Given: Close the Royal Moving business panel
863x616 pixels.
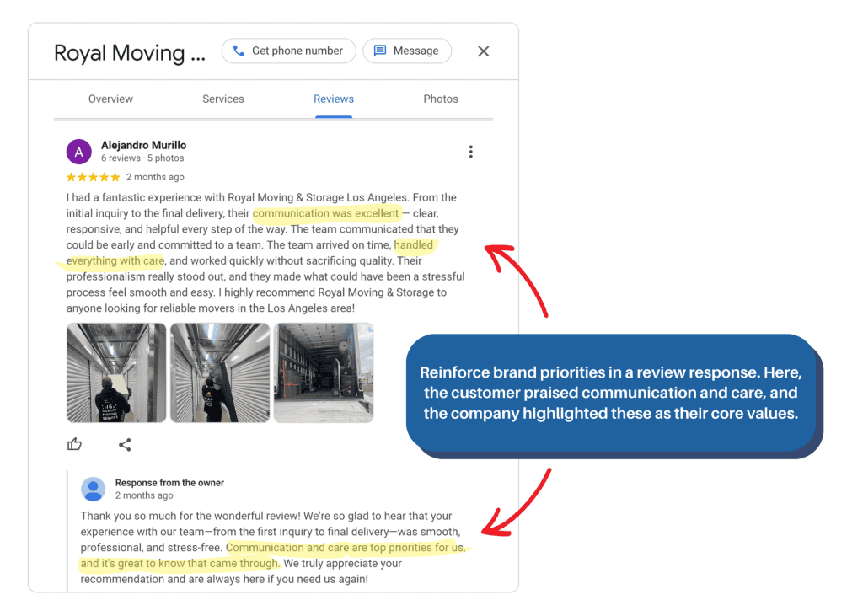Looking at the screenshot, I should click(484, 51).
